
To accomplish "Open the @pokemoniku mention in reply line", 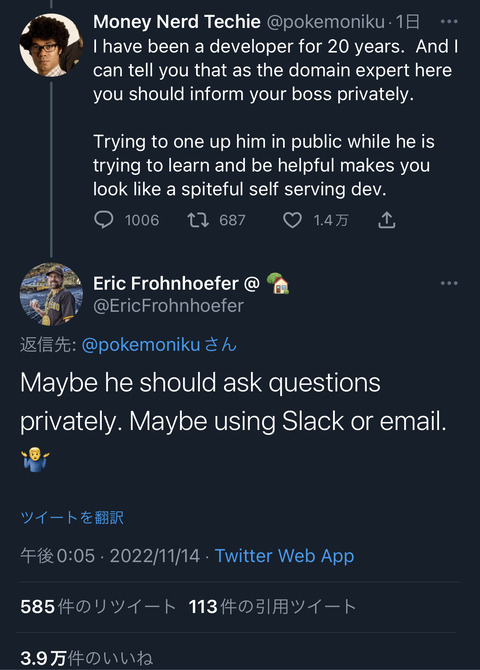I will point(141,344).
